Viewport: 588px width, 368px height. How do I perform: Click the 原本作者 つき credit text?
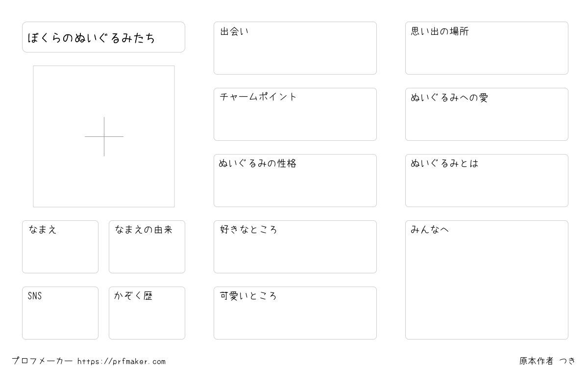(x=547, y=361)
